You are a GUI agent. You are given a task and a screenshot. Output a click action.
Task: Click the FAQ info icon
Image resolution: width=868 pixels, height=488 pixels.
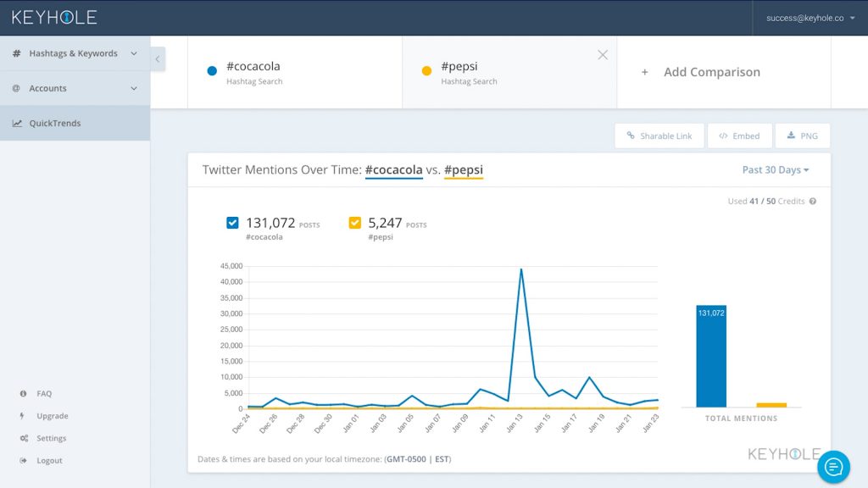tap(23, 393)
